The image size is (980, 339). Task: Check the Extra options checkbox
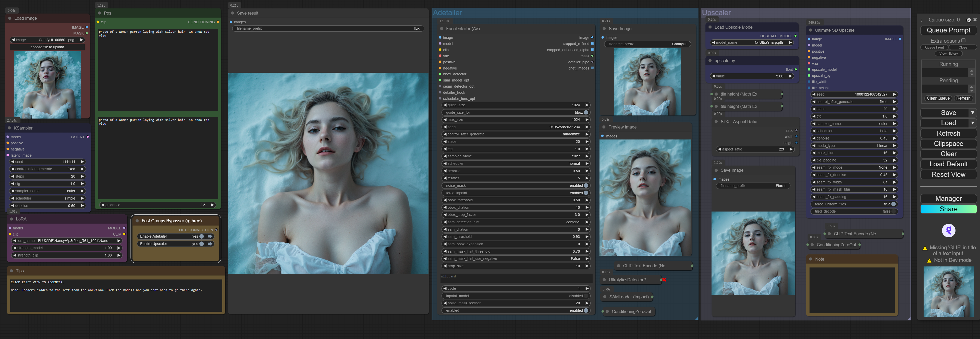pos(963,40)
